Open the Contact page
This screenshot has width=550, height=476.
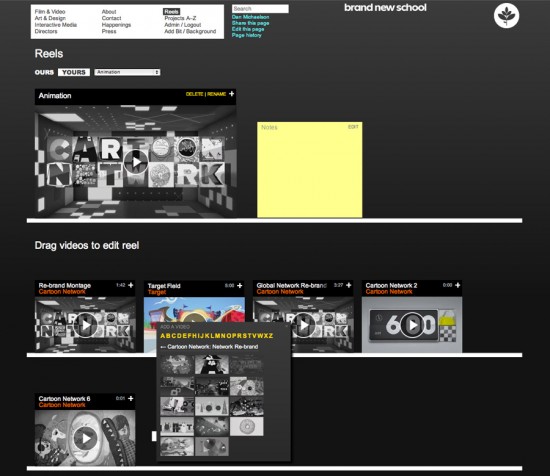pyautogui.click(x=111, y=18)
